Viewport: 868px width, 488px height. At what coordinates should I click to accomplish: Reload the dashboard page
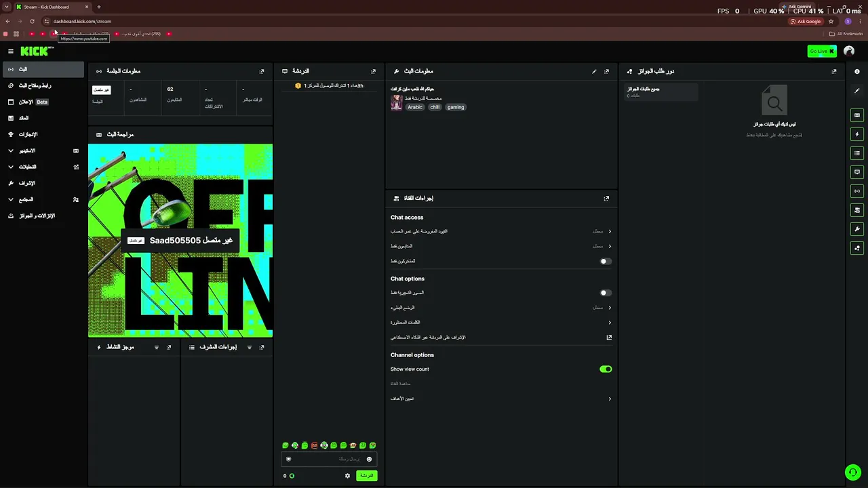click(x=32, y=21)
